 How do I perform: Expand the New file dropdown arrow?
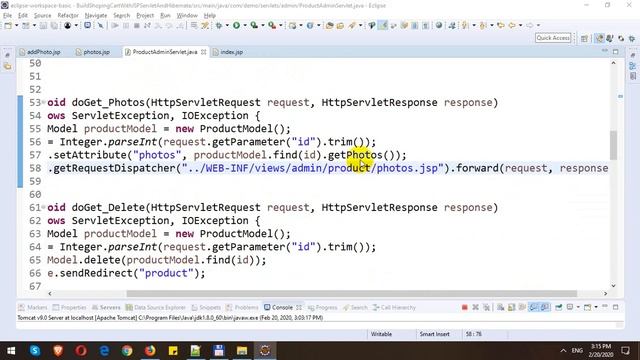click(16, 25)
